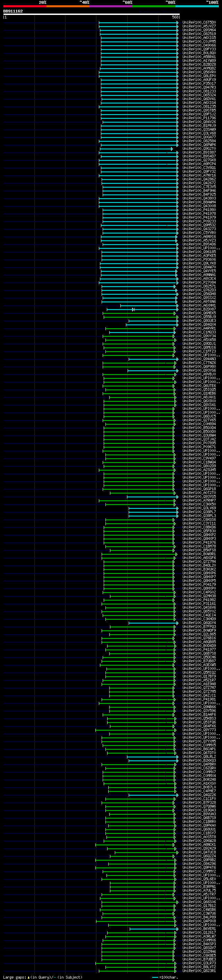Click UniRef100_B9I887 label
222x980 pixels.
point(199,153)
